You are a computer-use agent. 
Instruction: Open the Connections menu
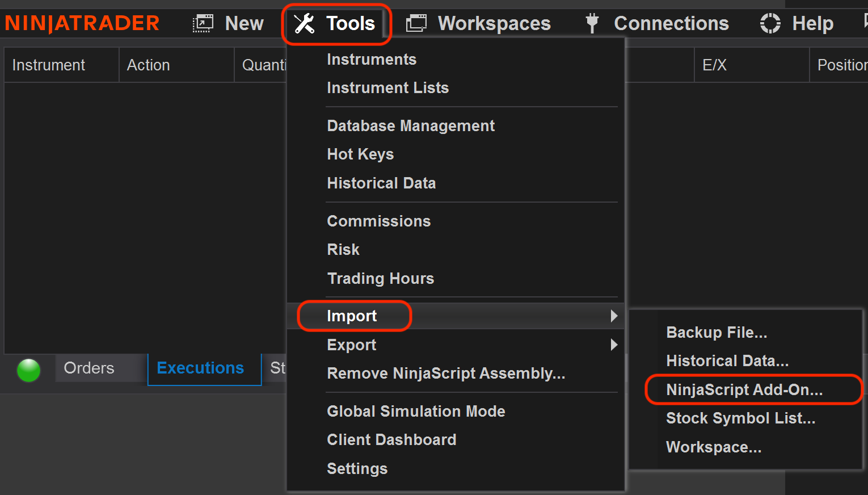[x=671, y=23]
